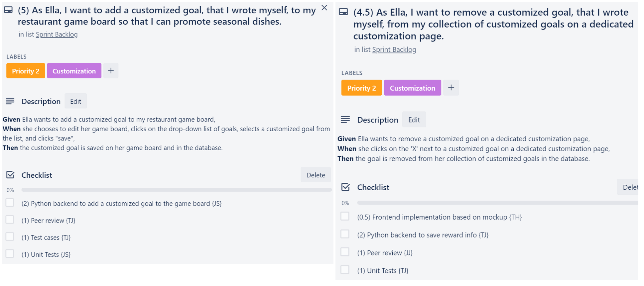Add a label with the left card's plus

[x=111, y=71]
